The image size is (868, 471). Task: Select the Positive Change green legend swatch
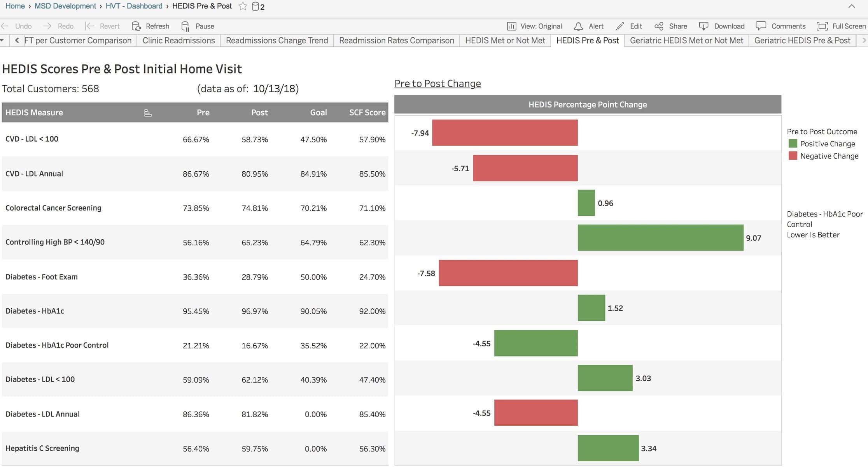coord(793,144)
